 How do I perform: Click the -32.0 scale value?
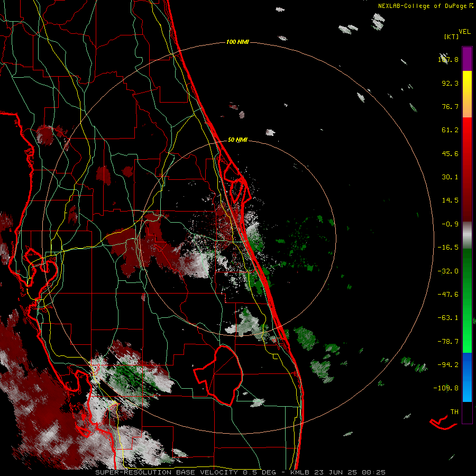pyautogui.click(x=448, y=271)
